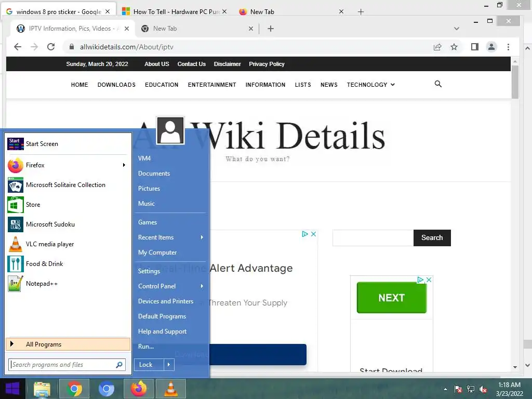
Task: Open Food & Drink app
Action: tap(68, 263)
